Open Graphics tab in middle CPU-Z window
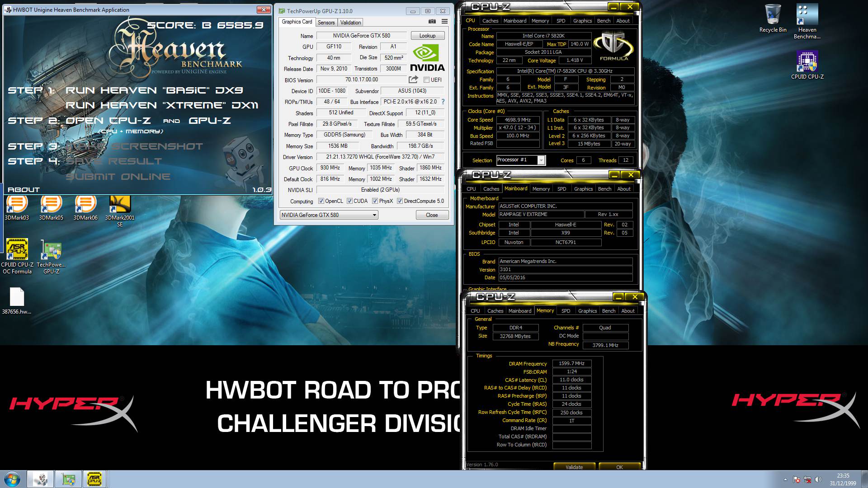The width and height of the screenshot is (868, 488). (583, 189)
